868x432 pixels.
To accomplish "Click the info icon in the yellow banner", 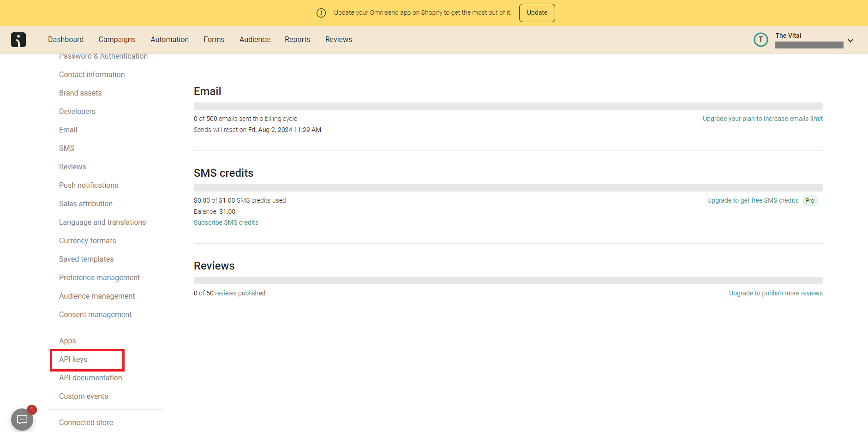I will pos(321,13).
